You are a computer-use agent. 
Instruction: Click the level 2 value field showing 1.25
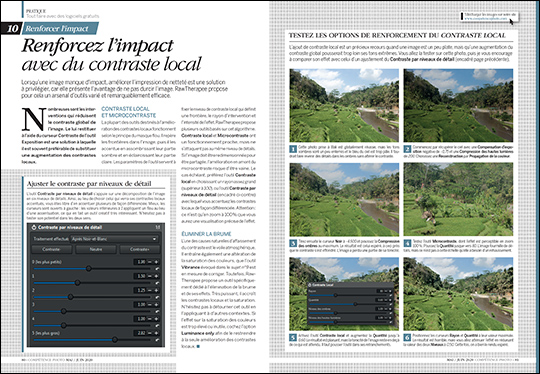tap(141, 291)
